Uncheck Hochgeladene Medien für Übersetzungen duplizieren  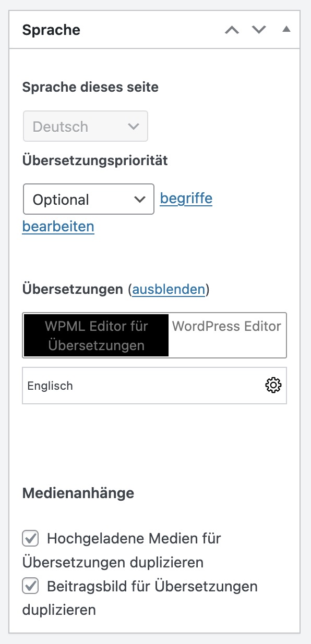click(30, 538)
